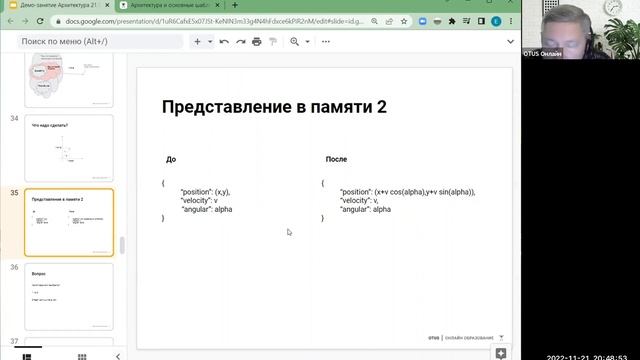Open the zoom level dropdown arrow
Viewport: 640px width, 360px height.
tap(307, 42)
